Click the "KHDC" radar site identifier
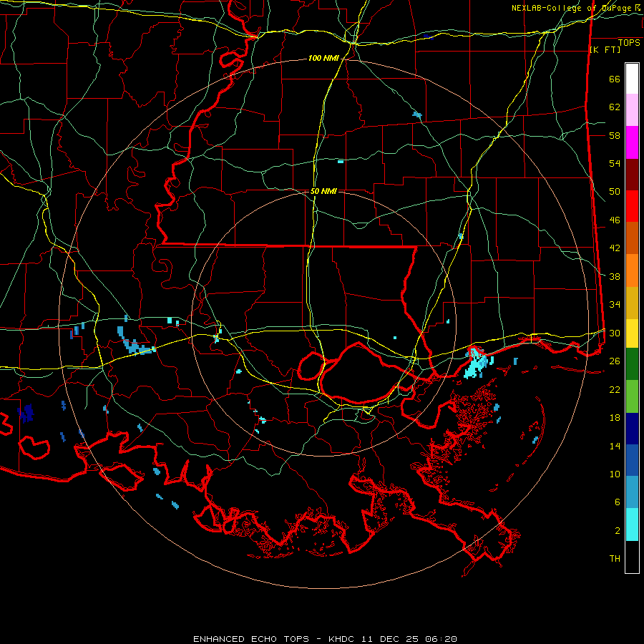This screenshot has height=644, width=644. (x=343, y=639)
